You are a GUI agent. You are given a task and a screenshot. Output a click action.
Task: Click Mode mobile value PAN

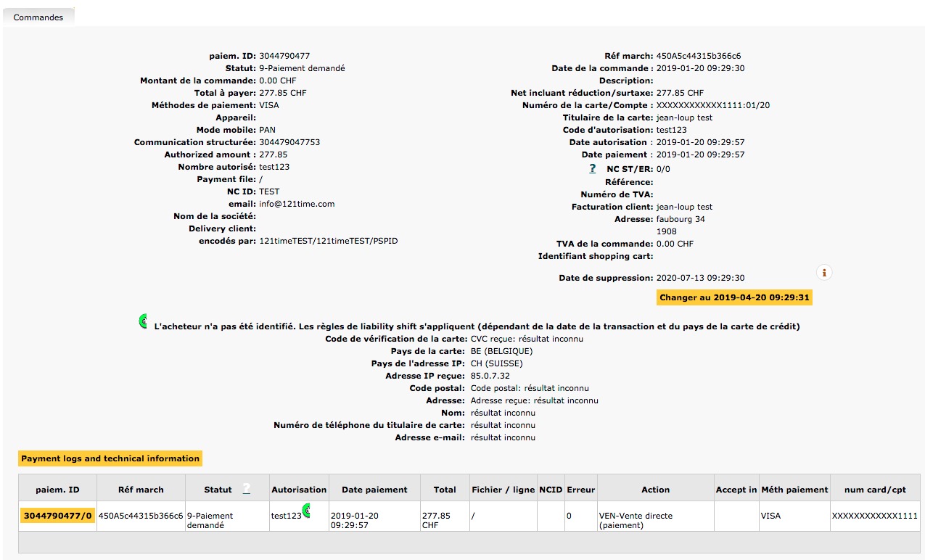[x=267, y=130]
